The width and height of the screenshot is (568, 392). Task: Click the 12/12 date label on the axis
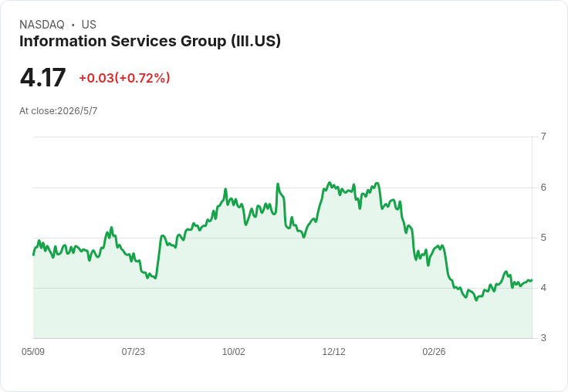click(333, 351)
